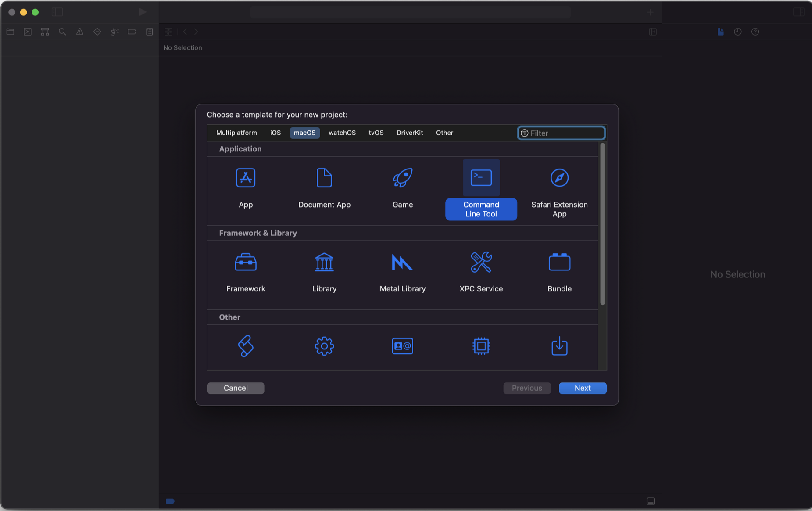Screen dimensions: 812x511
Task: Select the Framework template
Action: point(246,273)
